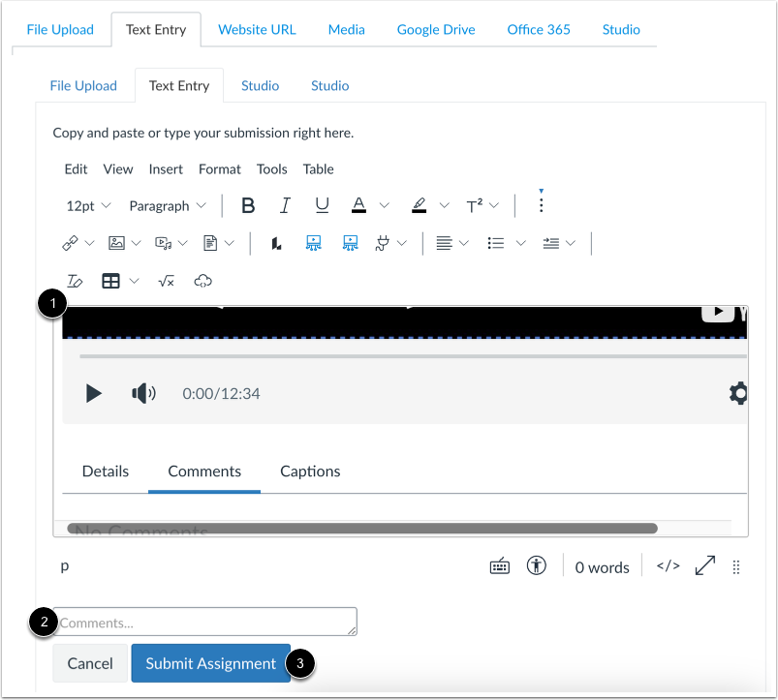Click the Submit Assignment button

210,663
